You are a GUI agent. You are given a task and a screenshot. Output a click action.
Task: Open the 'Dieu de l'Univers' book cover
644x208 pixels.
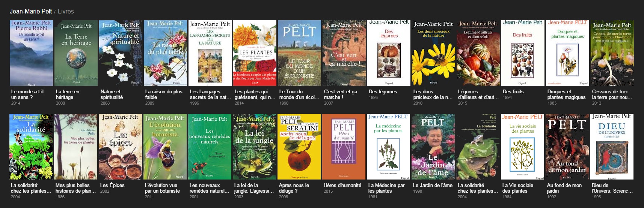pos(612,147)
